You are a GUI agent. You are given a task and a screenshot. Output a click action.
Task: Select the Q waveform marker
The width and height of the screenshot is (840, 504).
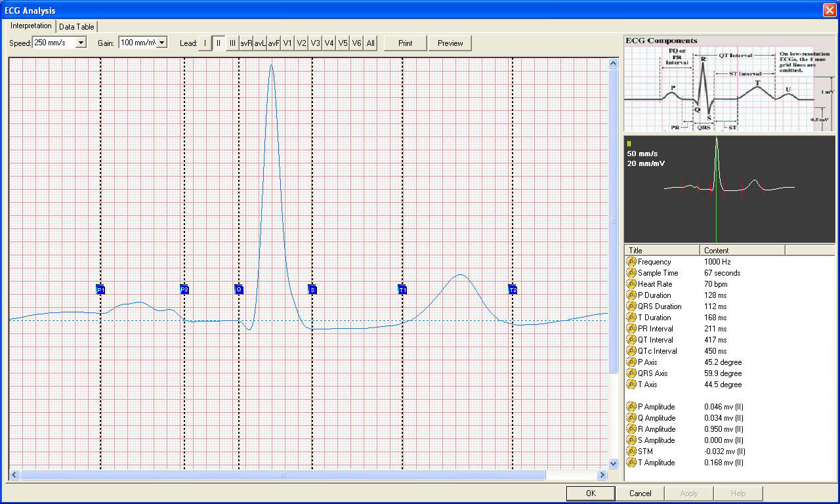(239, 289)
